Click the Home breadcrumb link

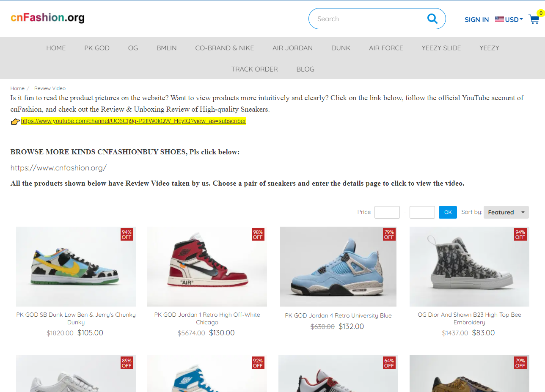[x=17, y=88]
